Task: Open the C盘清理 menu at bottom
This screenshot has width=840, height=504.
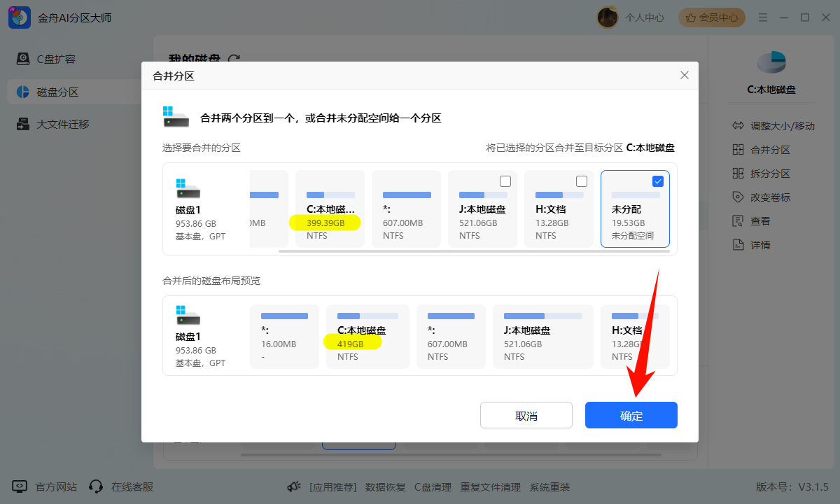Action: click(433, 486)
